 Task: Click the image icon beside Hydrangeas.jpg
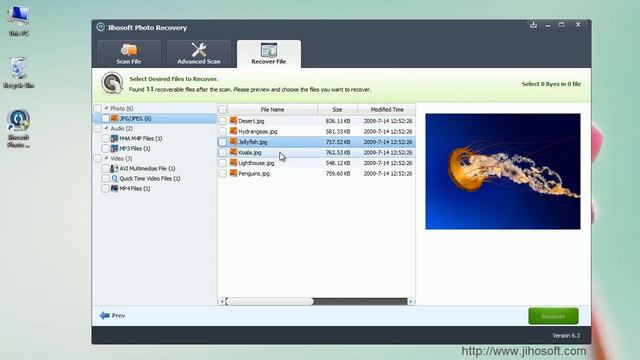coord(233,131)
